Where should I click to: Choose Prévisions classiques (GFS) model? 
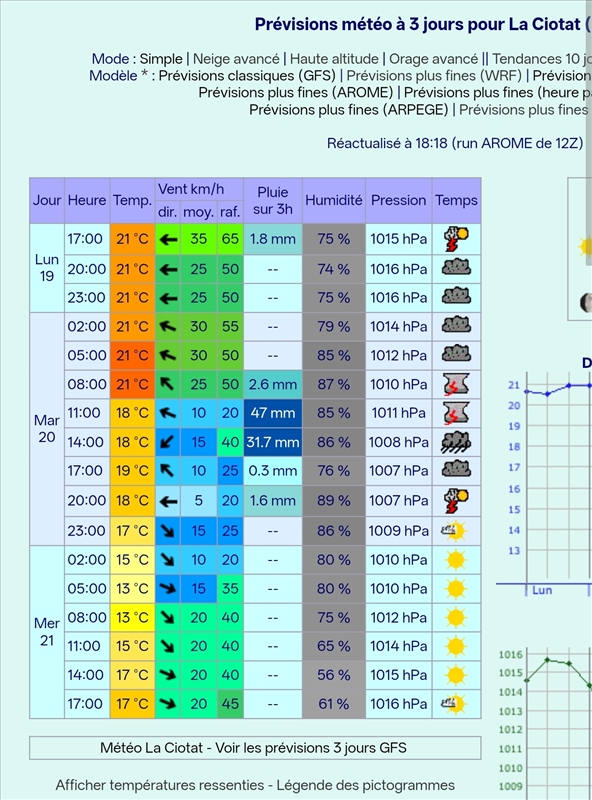[247, 76]
